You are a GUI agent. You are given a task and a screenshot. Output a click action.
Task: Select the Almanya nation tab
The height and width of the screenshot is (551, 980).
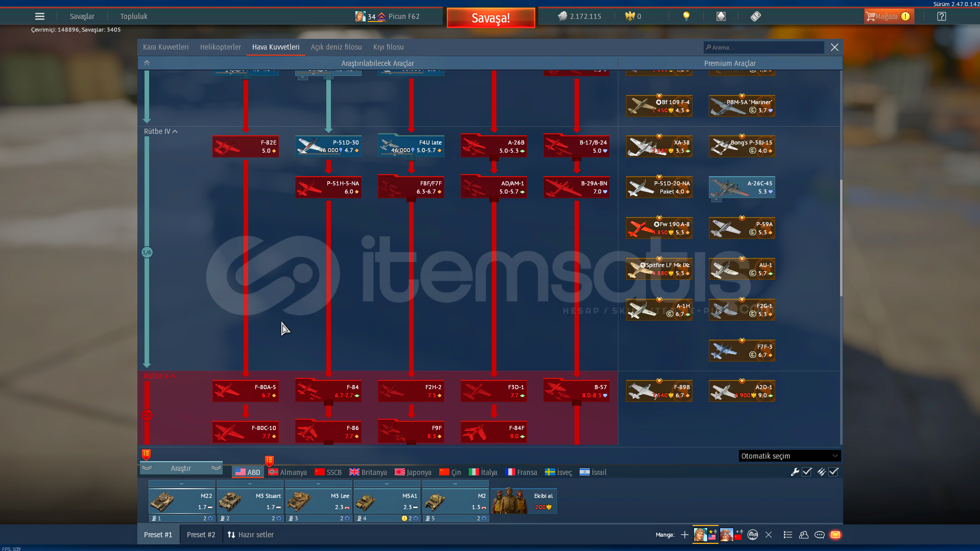tap(288, 472)
